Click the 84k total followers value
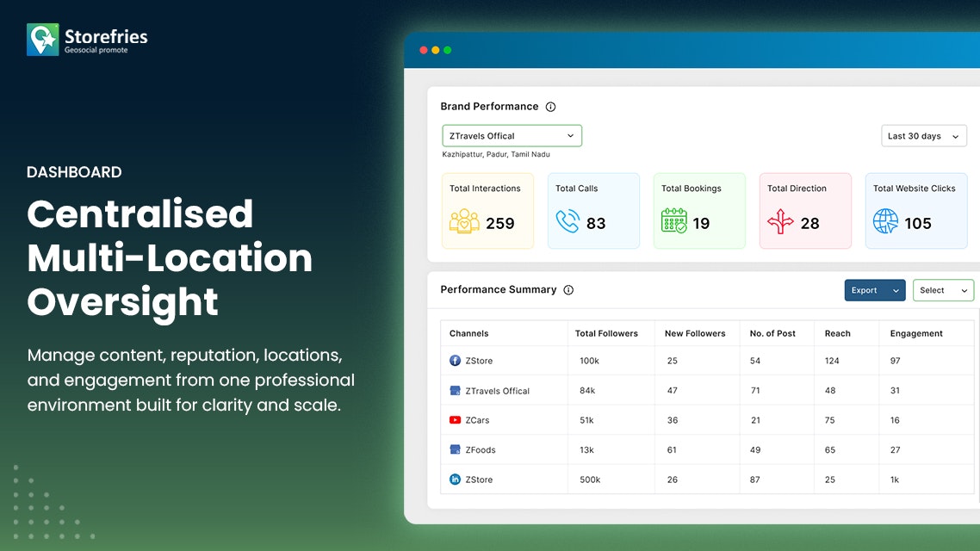Screen dimensions: 980x551 (587, 391)
